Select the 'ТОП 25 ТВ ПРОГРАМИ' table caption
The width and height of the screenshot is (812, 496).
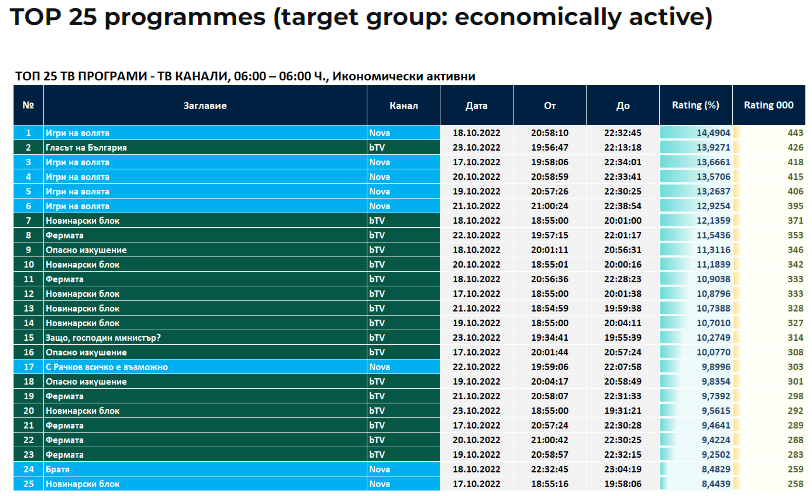click(246, 76)
